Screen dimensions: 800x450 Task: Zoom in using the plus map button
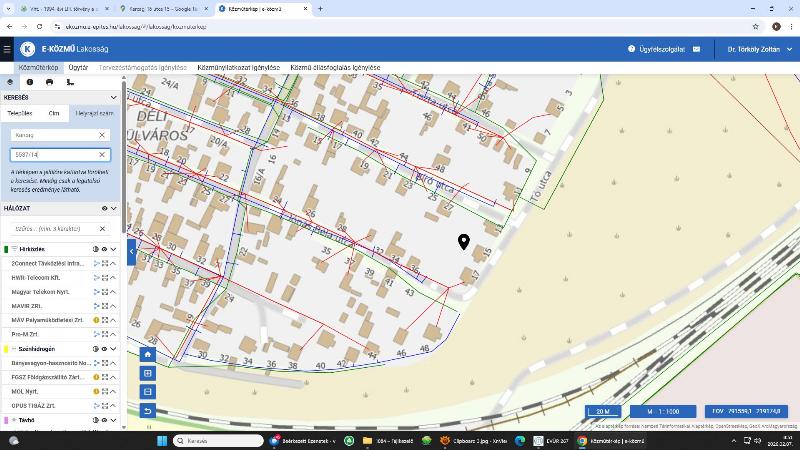coord(148,373)
